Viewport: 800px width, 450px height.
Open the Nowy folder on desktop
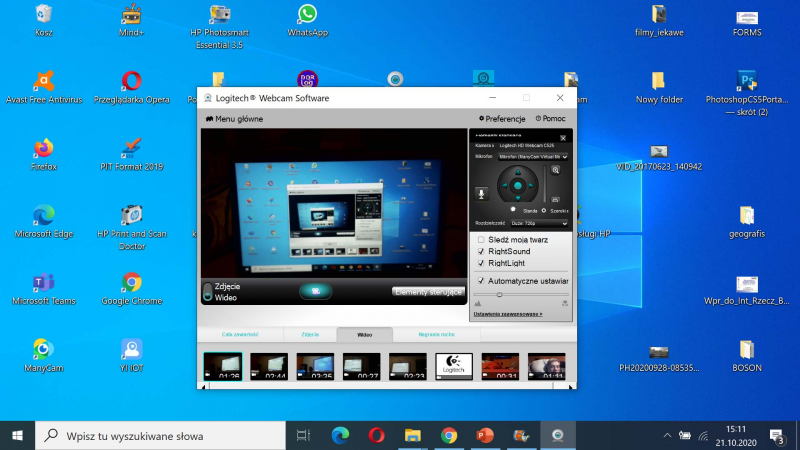[659, 88]
